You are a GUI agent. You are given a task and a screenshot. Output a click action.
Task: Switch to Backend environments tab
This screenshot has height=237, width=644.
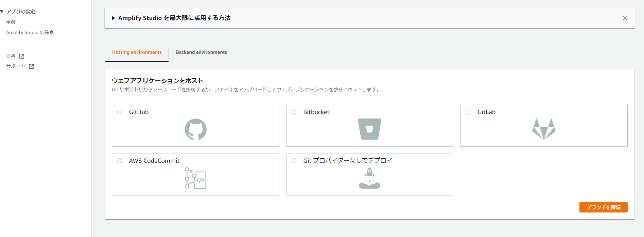tap(202, 52)
